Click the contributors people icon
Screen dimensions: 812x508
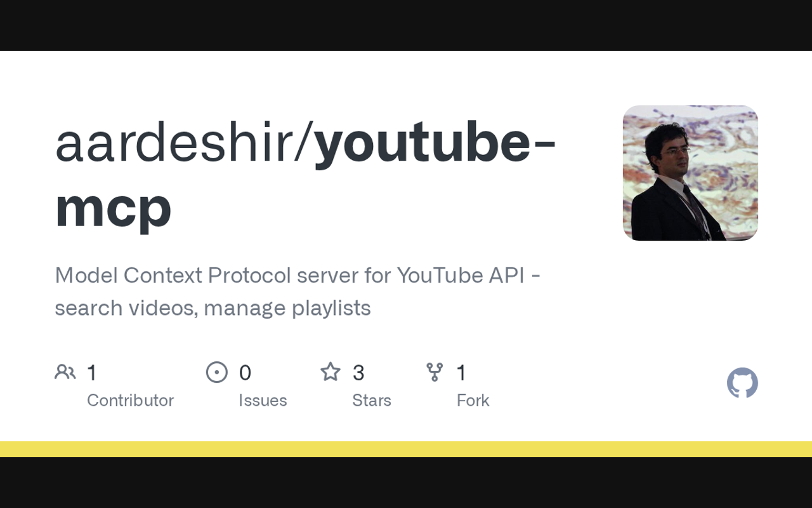(65, 372)
